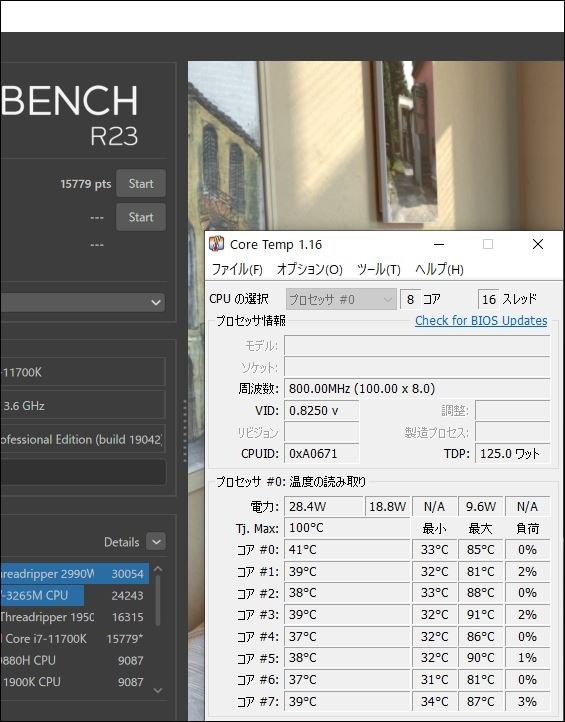Click the 3.6 GHz field in Cinebench

[x=82, y=406]
